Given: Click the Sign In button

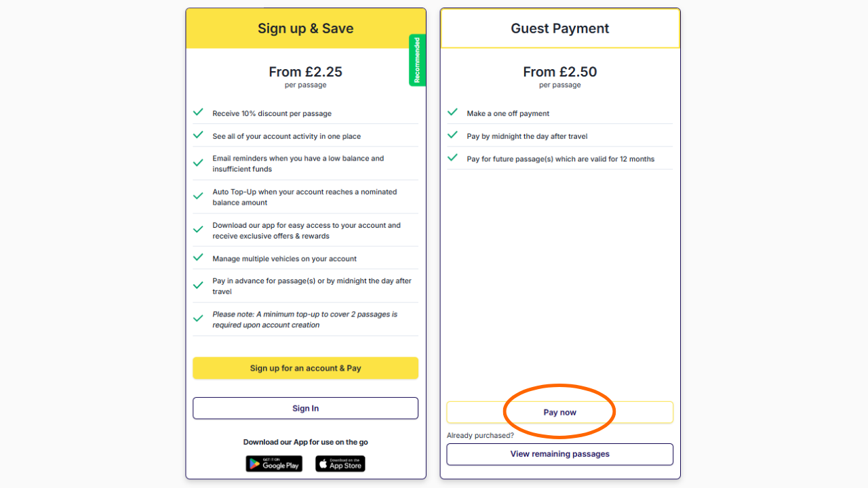Looking at the screenshot, I should (x=305, y=408).
